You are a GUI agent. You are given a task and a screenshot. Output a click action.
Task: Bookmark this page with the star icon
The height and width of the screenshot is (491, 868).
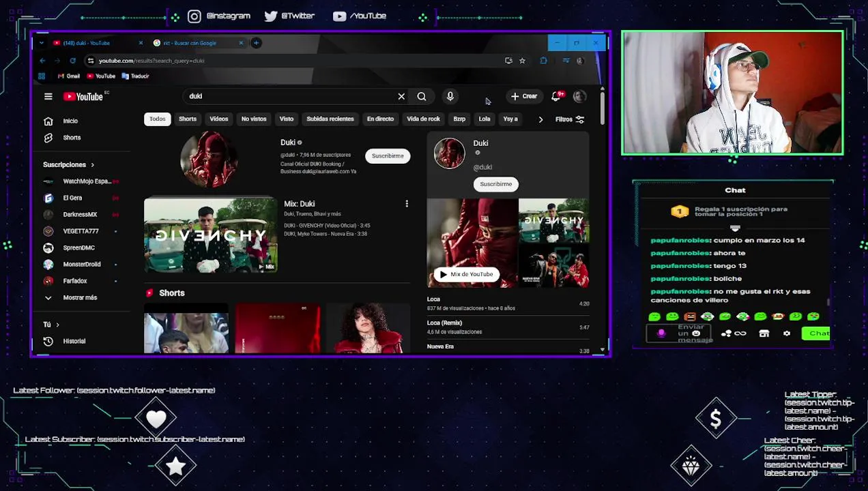click(522, 61)
